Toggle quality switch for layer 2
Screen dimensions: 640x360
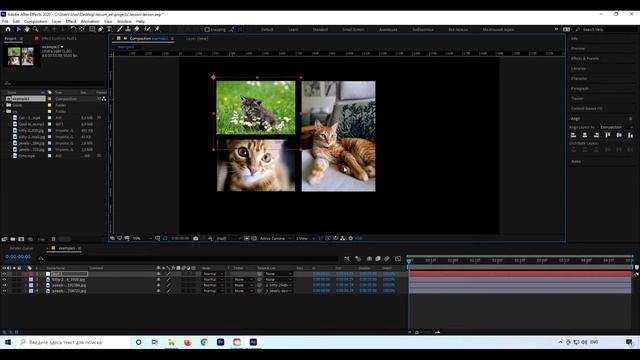click(x=169, y=280)
